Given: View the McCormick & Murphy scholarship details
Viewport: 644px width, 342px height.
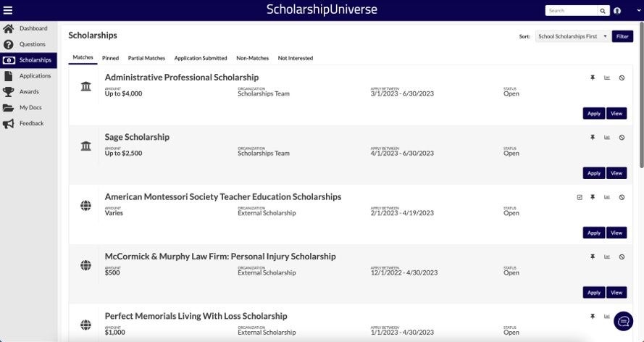Looking at the screenshot, I should tap(616, 293).
